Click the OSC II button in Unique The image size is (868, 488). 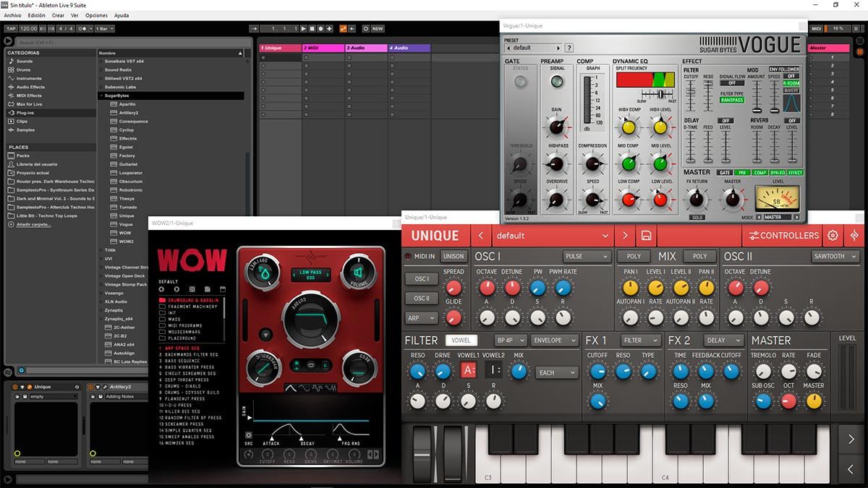pyautogui.click(x=422, y=298)
